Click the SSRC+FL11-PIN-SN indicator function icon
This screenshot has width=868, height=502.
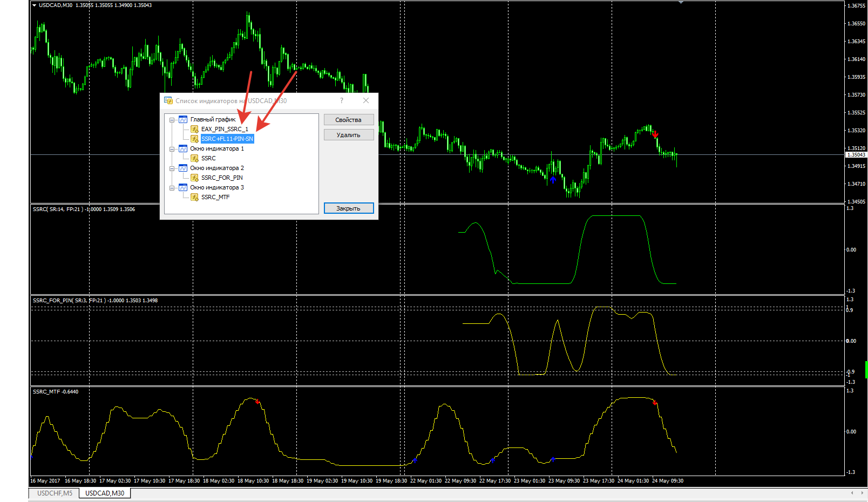[x=194, y=139]
